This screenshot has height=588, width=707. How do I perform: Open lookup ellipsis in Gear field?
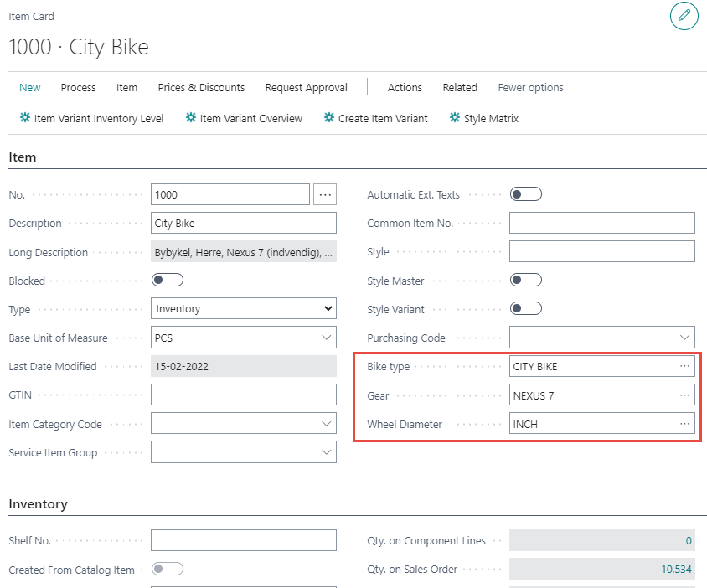[x=684, y=395]
